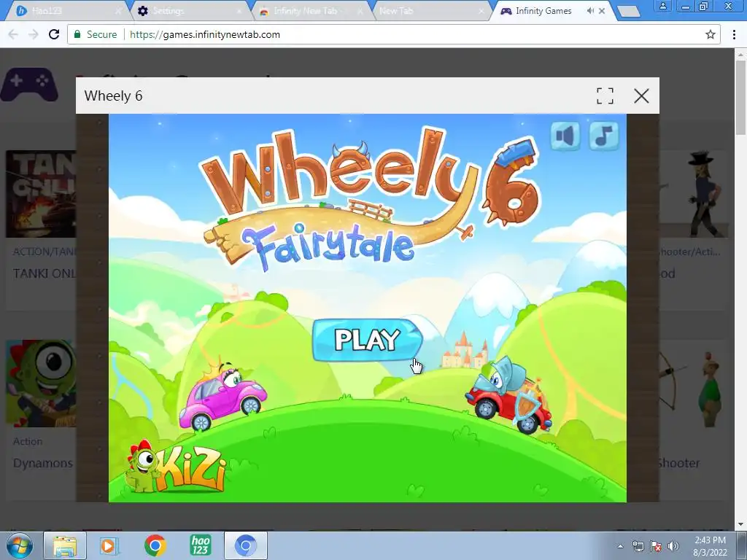This screenshot has height=560, width=747.
Task: Close the Infinity Games tab
Action: pos(602,10)
